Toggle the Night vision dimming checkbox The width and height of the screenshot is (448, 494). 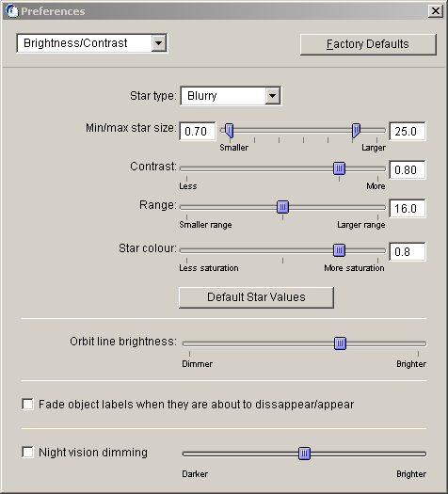tap(27, 452)
